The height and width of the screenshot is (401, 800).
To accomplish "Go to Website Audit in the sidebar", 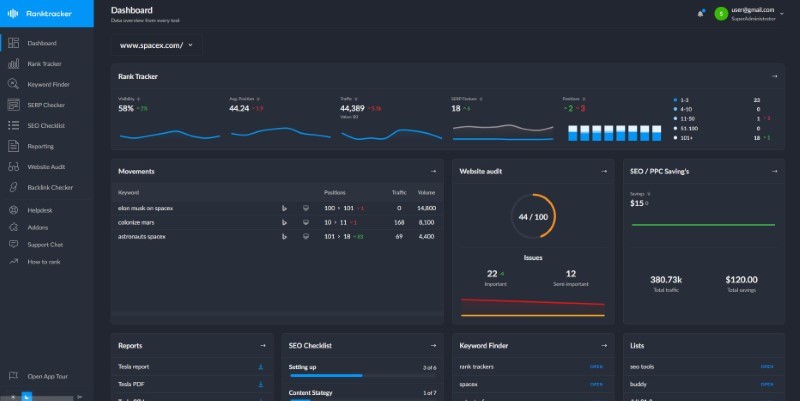I will click(46, 167).
